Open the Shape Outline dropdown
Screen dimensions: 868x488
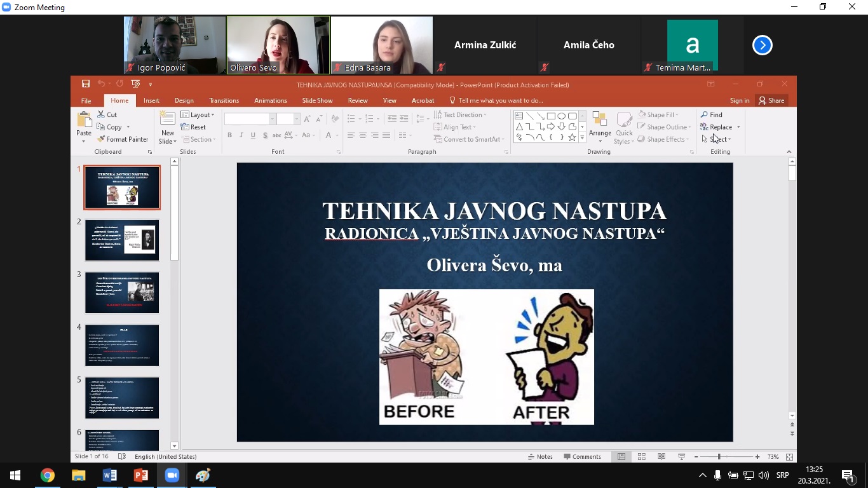coord(665,127)
